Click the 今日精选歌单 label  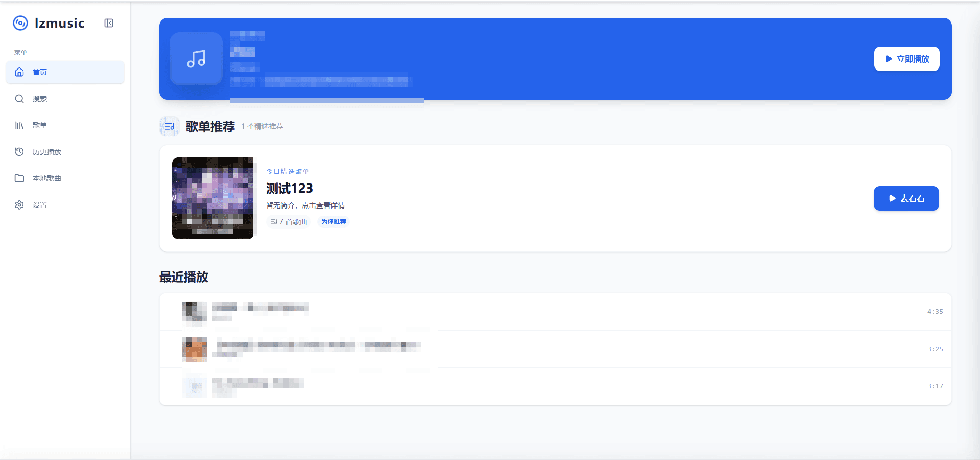287,171
